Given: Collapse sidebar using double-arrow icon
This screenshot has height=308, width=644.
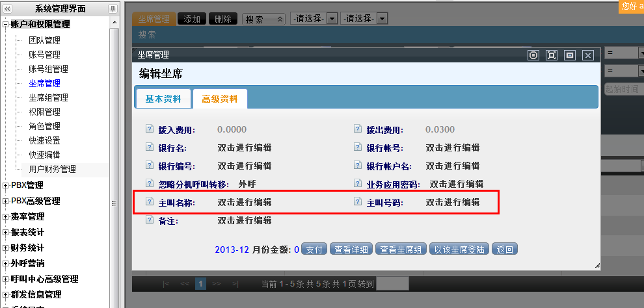Looking at the screenshot, I should point(7,8).
